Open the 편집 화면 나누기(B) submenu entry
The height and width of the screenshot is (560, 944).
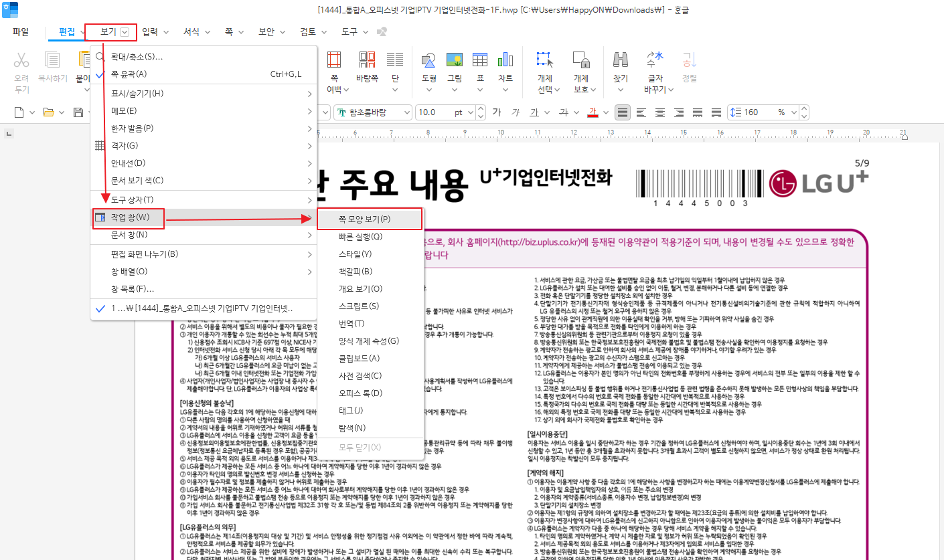(204, 254)
